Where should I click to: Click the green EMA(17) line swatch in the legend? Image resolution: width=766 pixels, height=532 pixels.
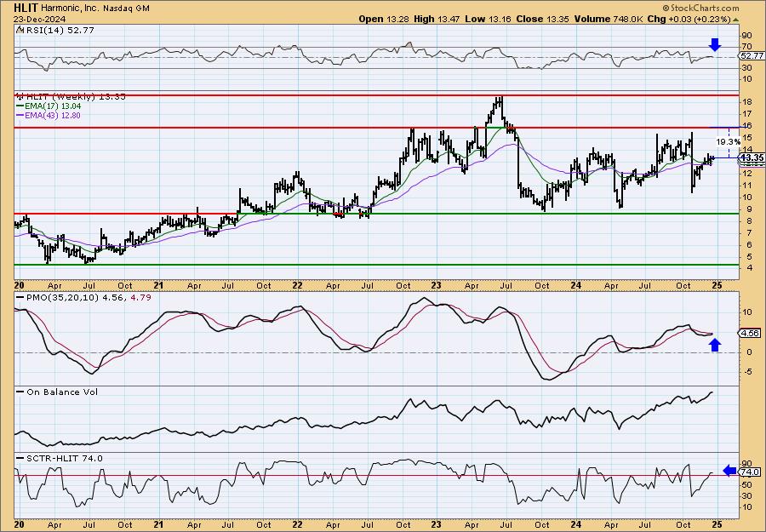[x=20, y=106]
